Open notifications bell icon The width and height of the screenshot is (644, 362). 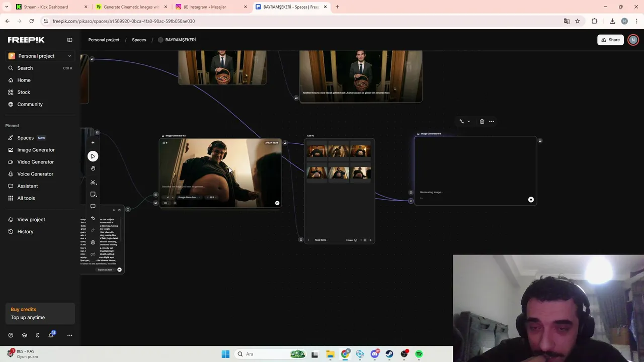[x=51, y=335]
